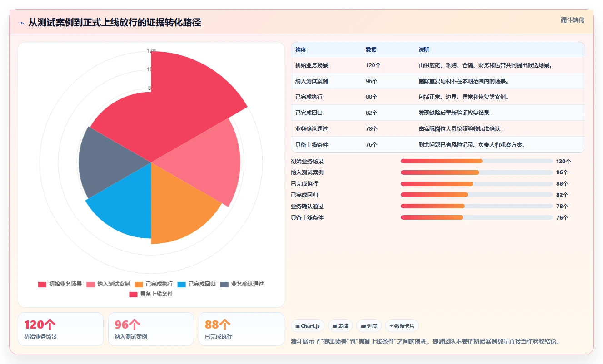Click the lightning icon beside the page title
Viewport: 603px width, 364px height.
pos(21,23)
